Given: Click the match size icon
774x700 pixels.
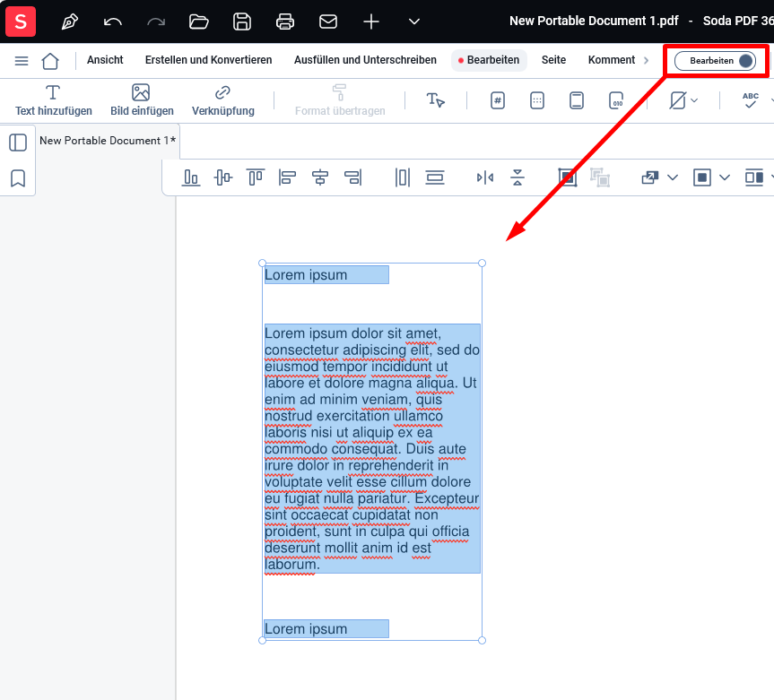Looking at the screenshot, I should pos(754,177).
